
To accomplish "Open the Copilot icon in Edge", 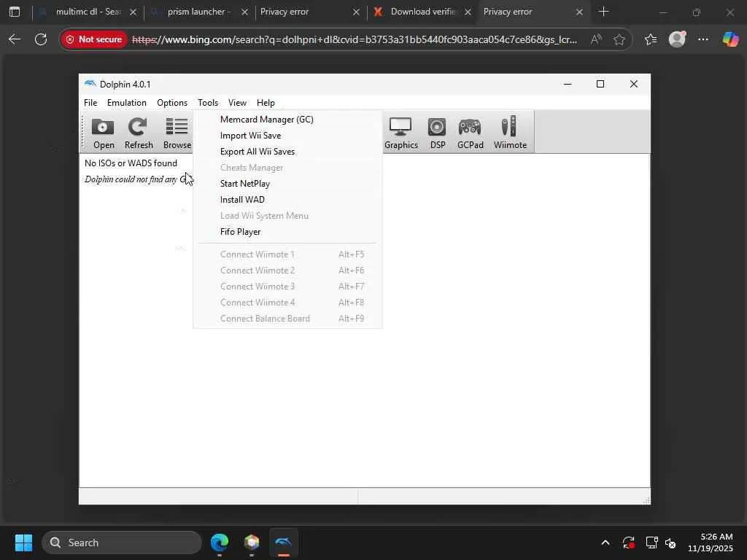I will click(x=730, y=39).
